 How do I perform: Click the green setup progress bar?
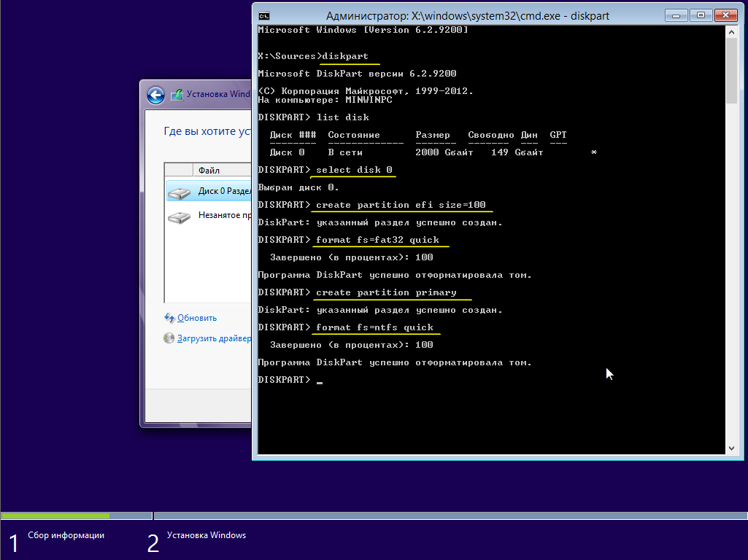point(55,516)
